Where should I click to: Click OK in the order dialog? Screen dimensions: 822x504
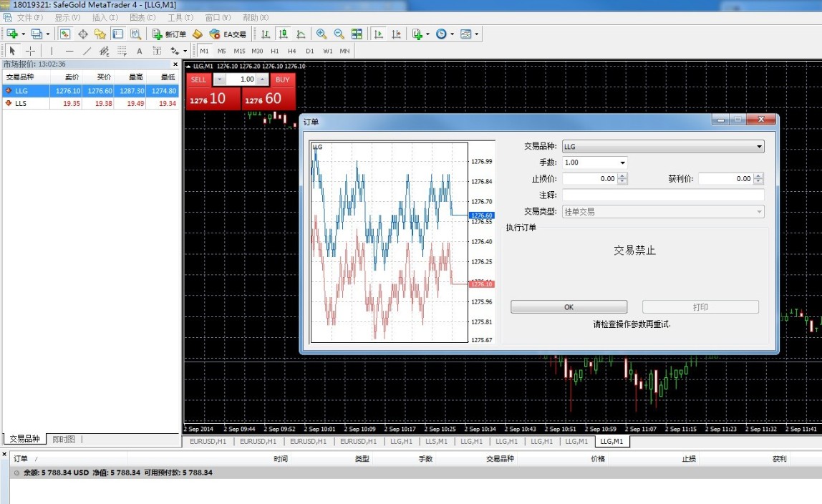[x=569, y=307]
